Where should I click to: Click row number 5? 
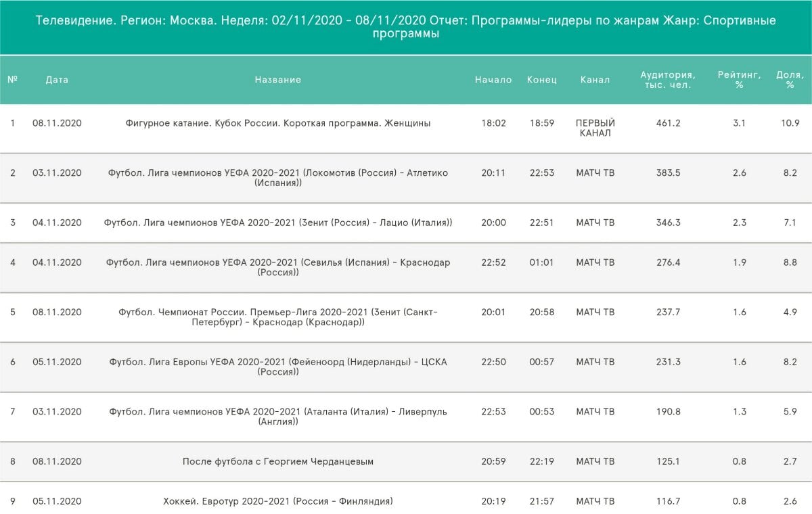(13, 312)
